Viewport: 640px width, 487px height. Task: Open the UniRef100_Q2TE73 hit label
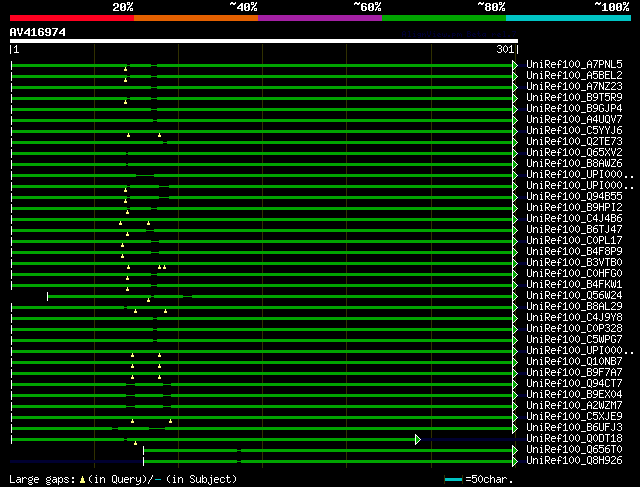click(x=574, y=141)
